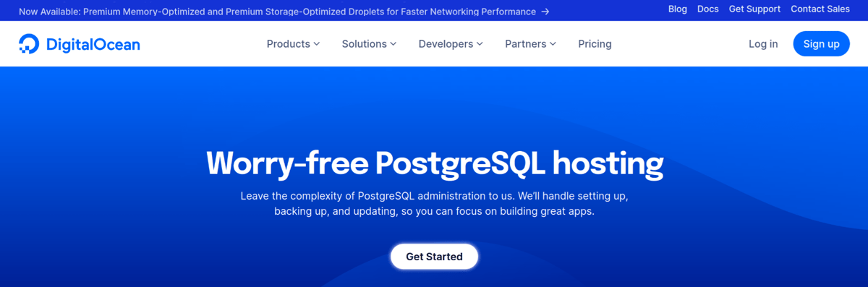
Task: Open the Solutions navigation item
Action: pos(369,44)
